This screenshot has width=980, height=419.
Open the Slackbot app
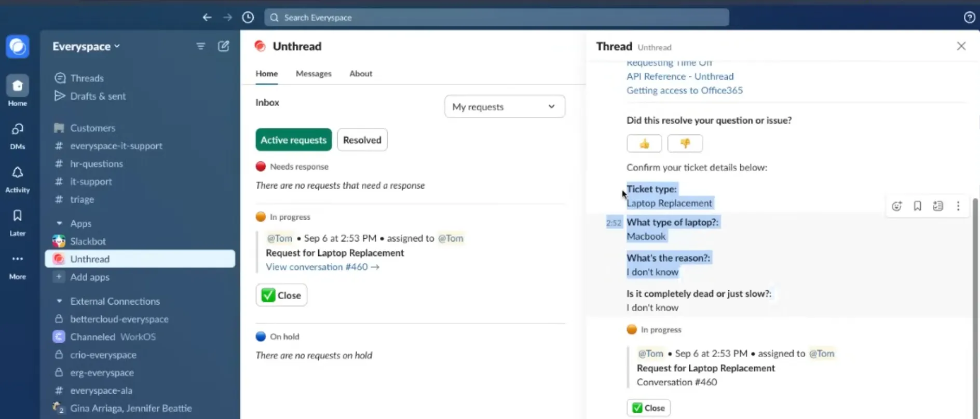(88, 241)
